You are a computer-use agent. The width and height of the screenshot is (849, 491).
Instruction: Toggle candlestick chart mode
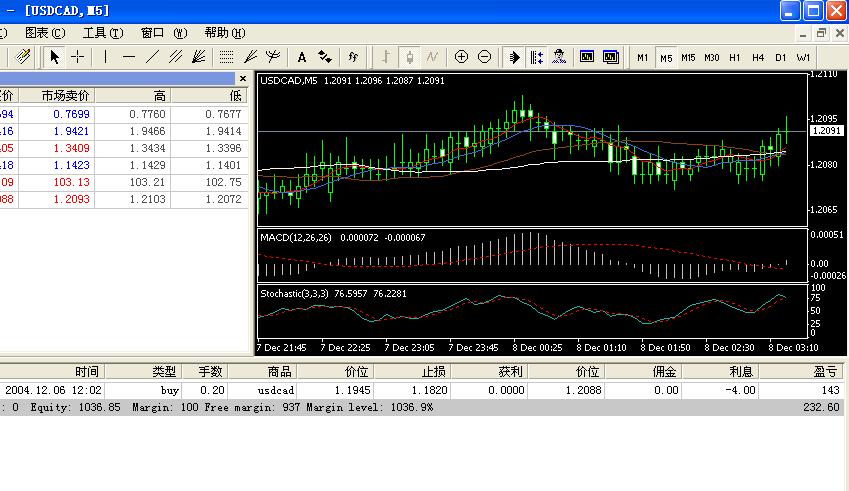click(x=410, y=57)
